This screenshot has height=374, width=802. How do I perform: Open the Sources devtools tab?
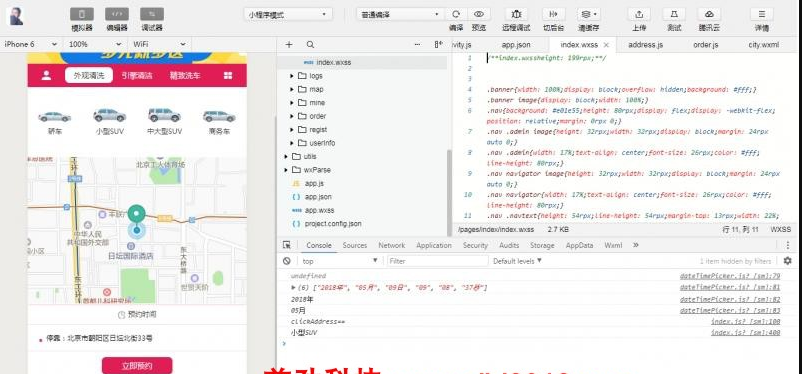[x=354, y=246]
